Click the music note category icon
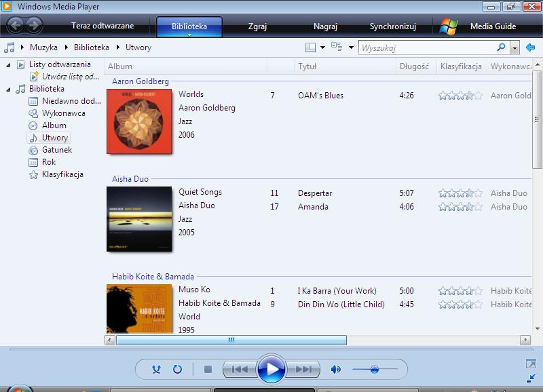This screenshot has width=543, height=392. click(x=10, y=47)
